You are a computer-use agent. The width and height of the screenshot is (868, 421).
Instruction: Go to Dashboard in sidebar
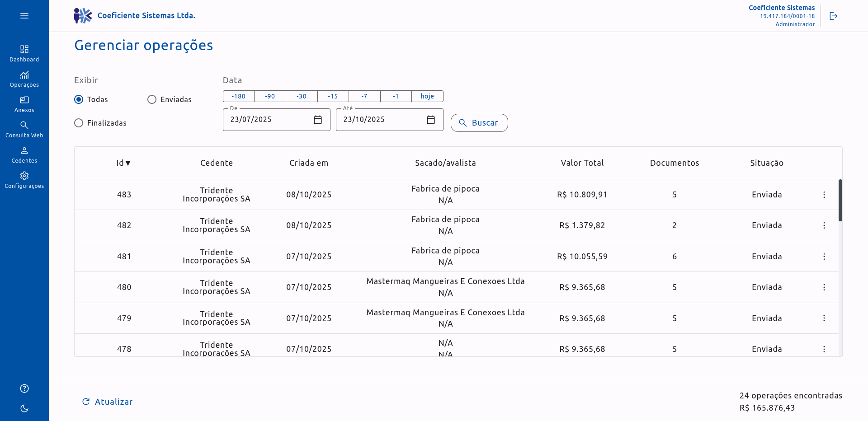(24, 53)
